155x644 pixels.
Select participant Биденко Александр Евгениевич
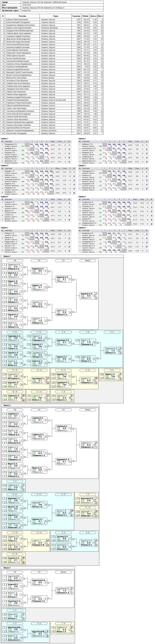tap(19, 28)
